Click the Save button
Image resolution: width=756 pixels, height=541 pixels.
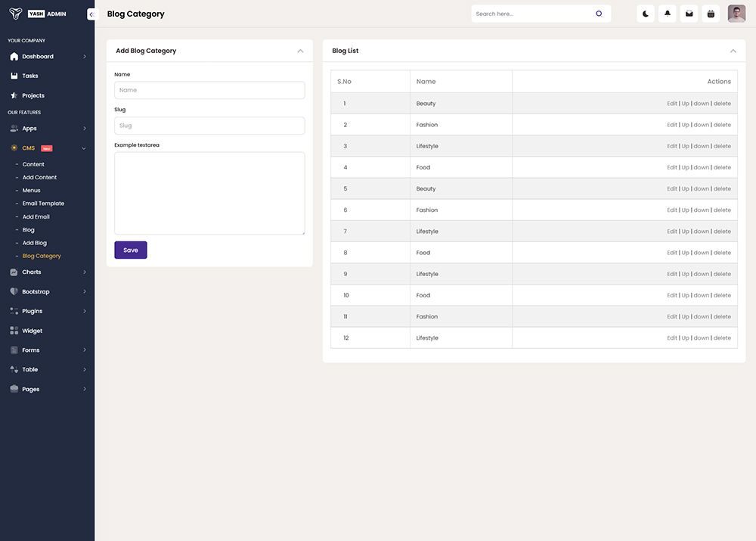click(131, 250)
